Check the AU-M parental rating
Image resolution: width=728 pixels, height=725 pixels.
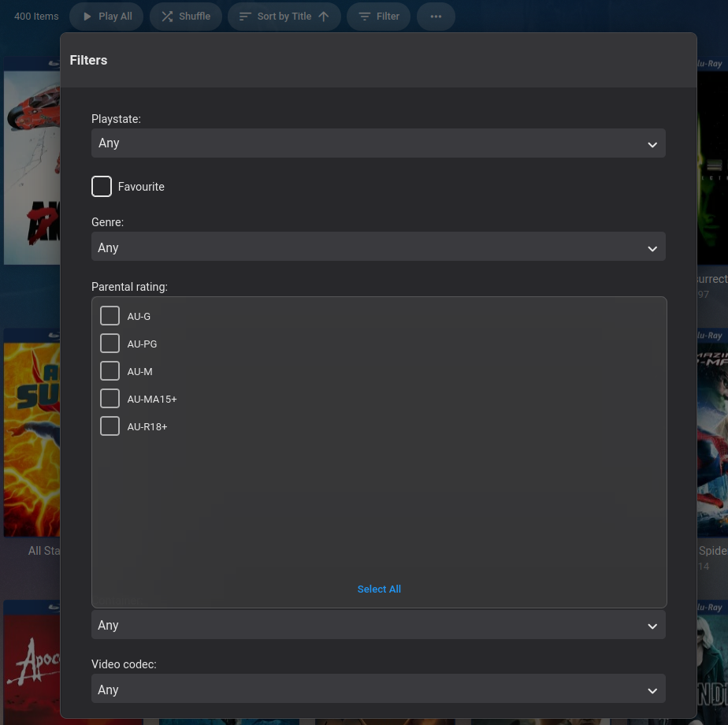pyautogui.click(x=110, y=370)
